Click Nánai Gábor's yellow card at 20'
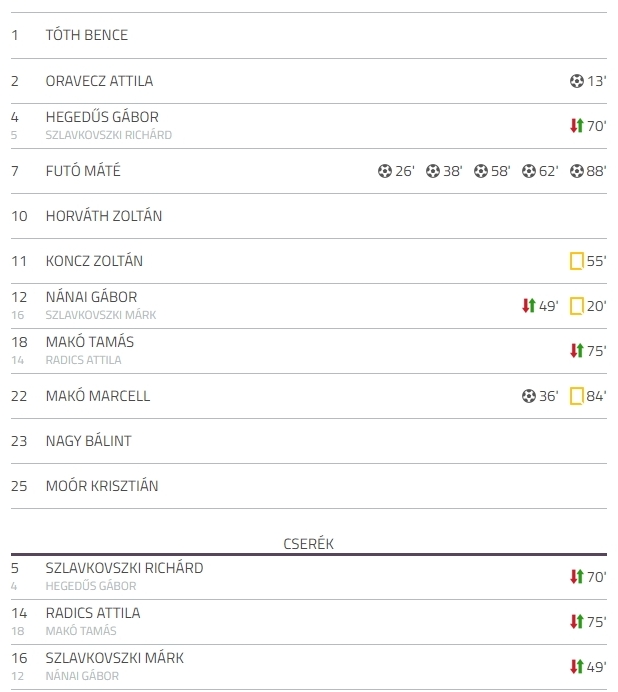Viewport: 618px width, 692px height. 577,306
